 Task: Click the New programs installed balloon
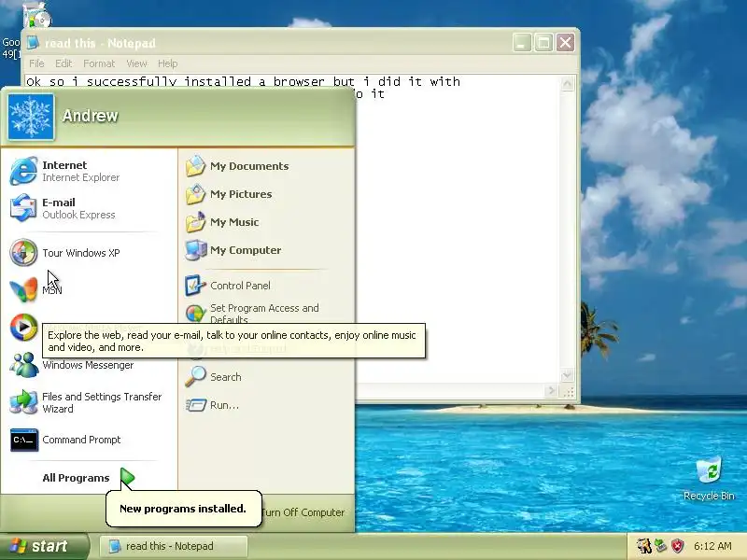point(183,509)
